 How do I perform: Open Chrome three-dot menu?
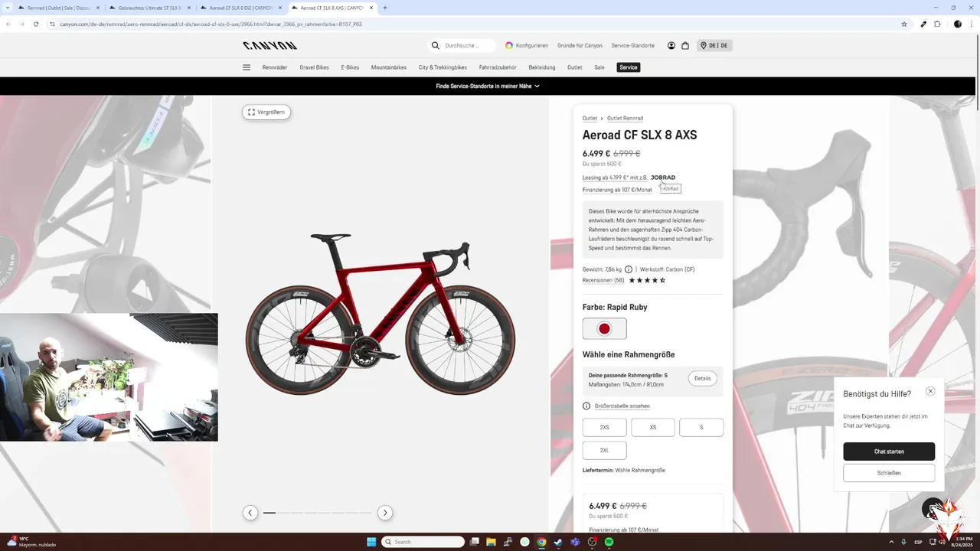coord(971,24)
